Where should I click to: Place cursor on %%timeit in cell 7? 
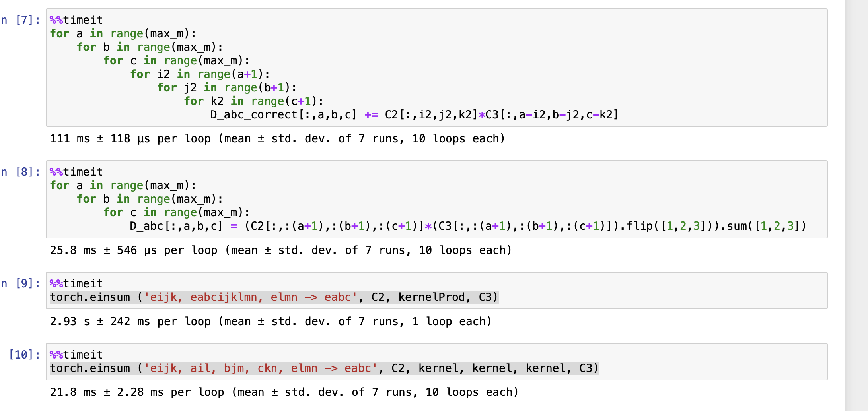[x=76, y=20]
